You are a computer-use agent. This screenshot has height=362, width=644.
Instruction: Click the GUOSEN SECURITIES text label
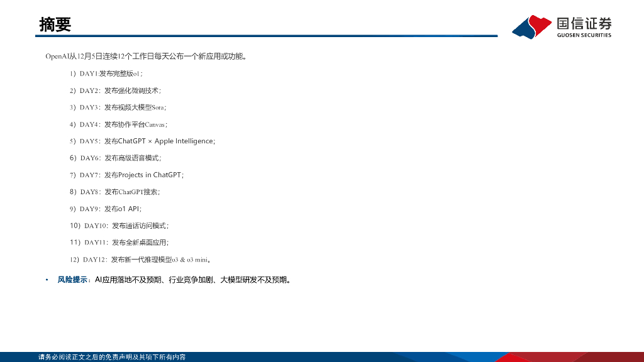tap(584, 35)
